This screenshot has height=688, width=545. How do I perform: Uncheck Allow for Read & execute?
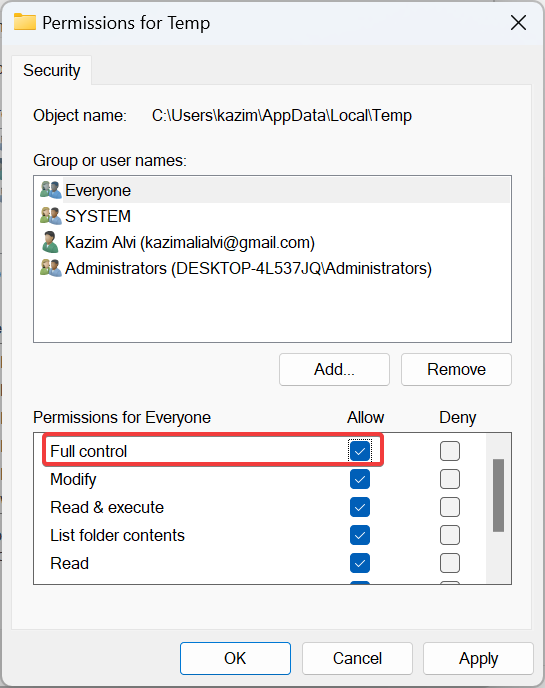(x=360, y=507)
